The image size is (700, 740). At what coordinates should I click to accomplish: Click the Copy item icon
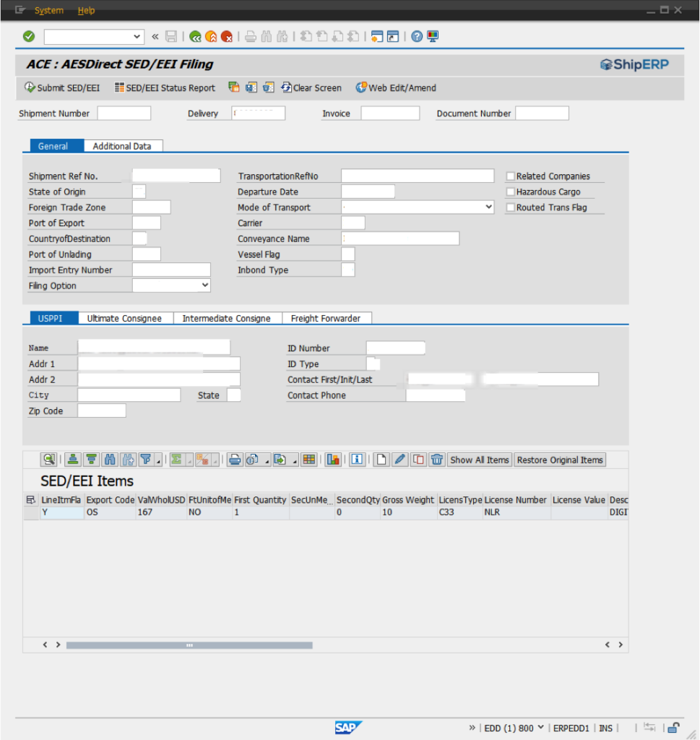[418, 460]
